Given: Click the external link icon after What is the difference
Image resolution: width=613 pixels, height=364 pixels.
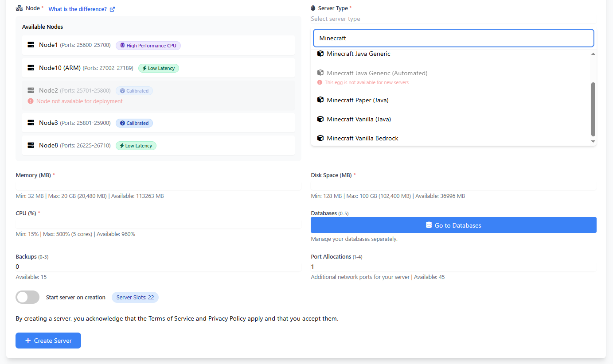Looking at the screenshot, I should pyautogui.click(x=112, y=9).
